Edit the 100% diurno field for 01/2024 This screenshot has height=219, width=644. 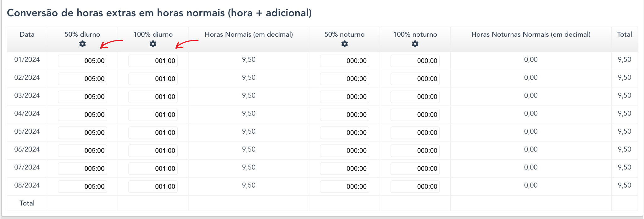[153, 61]
